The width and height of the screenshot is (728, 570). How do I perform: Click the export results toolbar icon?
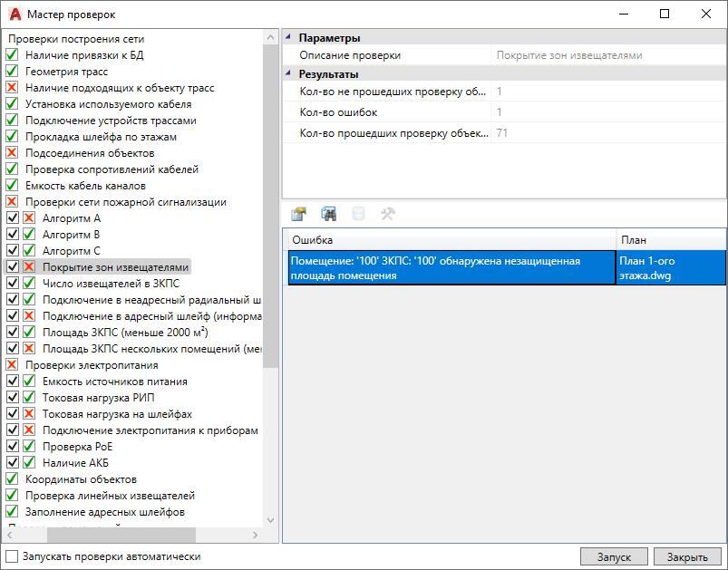tap(298, 214)
